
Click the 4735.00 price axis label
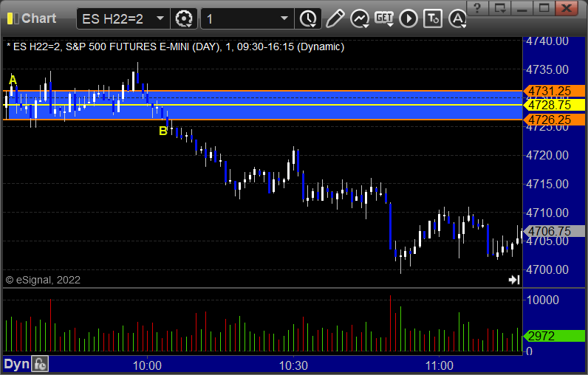pyautogui.click(x=547, y=69)
